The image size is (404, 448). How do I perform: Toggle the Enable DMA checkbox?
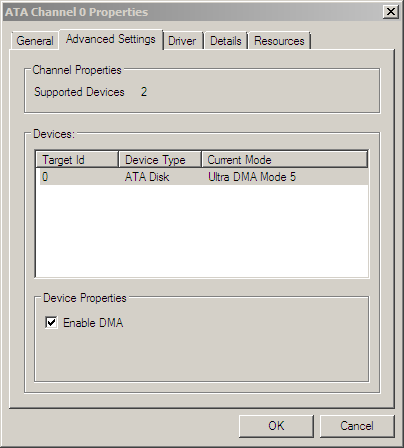51,322
